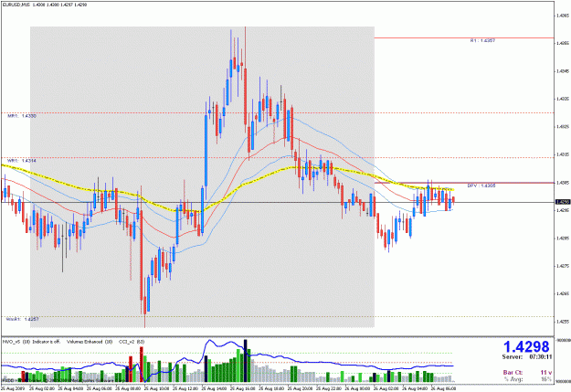Select the NVO_v5 (18) indicator label
Viewport: 571px width, 392px height.
tap(16, 342)
